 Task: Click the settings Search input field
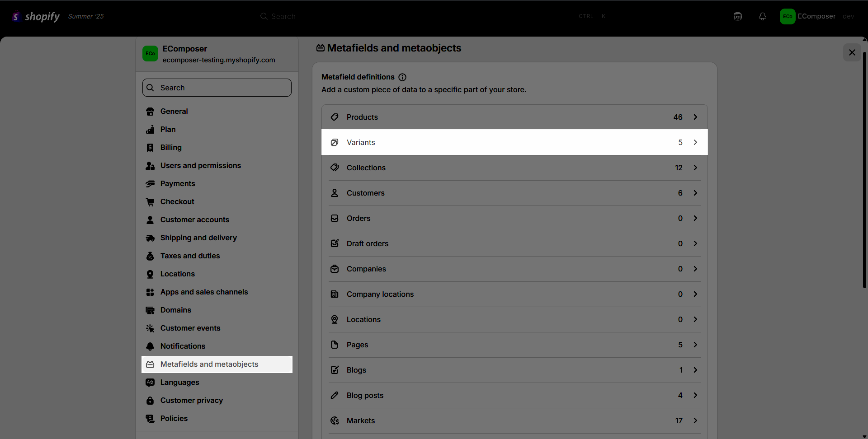(217, 88)
